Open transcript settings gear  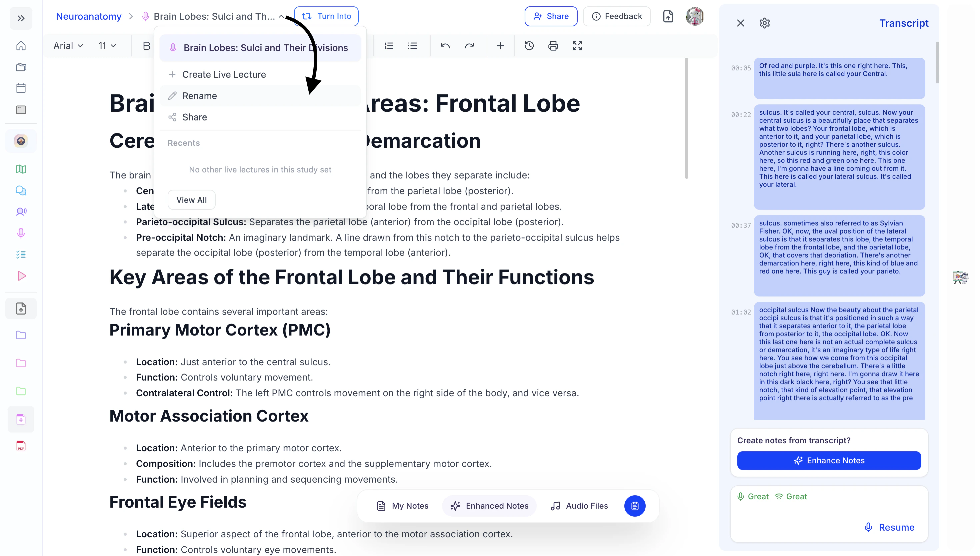(x=764, y=23)
